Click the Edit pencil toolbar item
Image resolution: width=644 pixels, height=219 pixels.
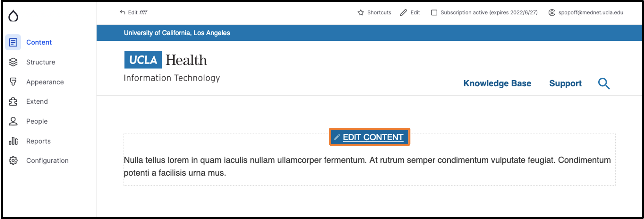410,12
